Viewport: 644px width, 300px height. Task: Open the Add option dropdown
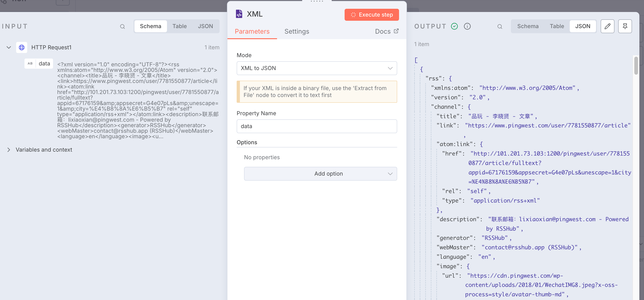(320, 174)
